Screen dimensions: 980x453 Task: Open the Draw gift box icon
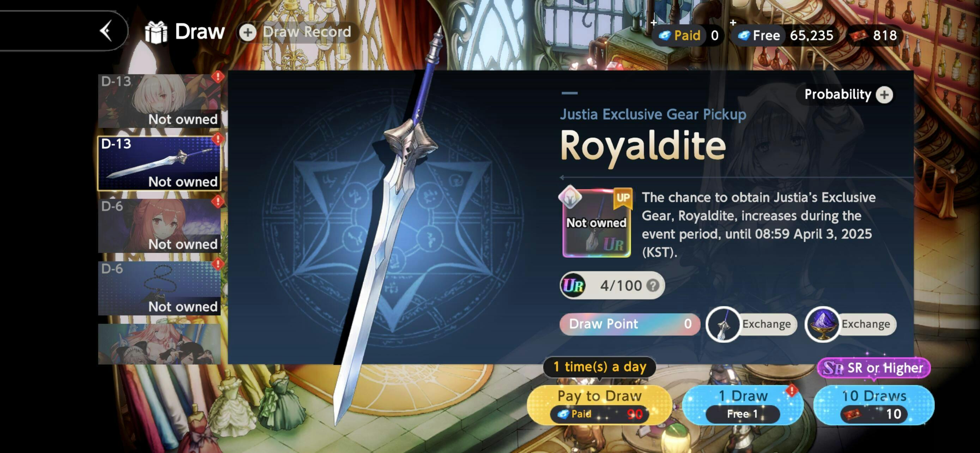[156, 32]
